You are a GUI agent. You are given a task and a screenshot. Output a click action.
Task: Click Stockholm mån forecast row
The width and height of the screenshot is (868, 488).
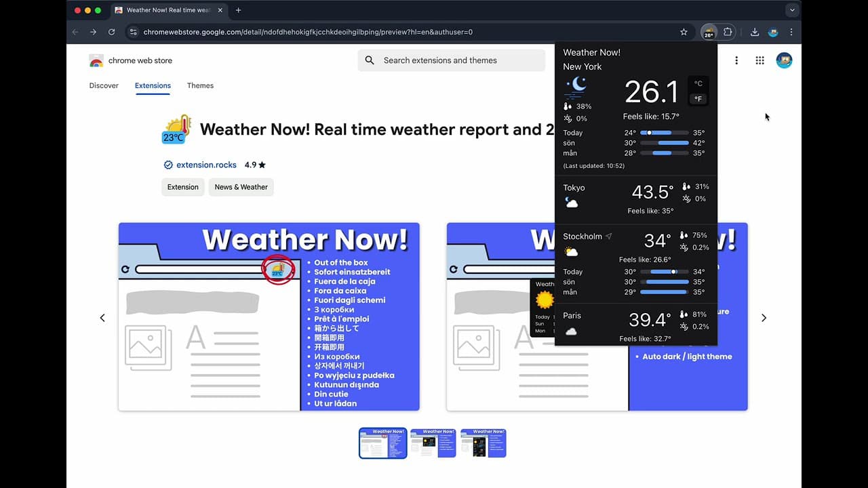coord(634,292)
